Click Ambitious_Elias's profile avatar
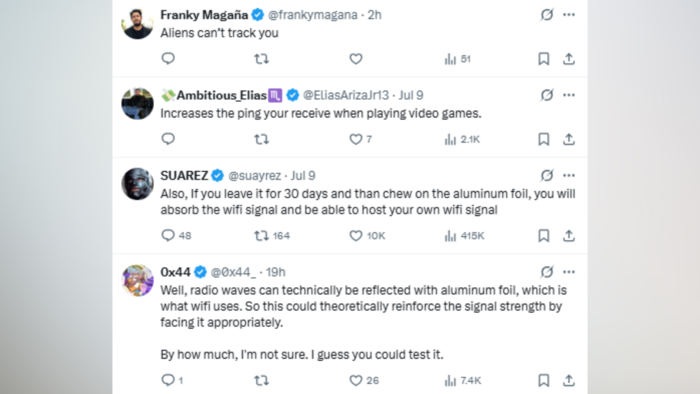Screen dimensions: 700x394 (x=138, y=104)
